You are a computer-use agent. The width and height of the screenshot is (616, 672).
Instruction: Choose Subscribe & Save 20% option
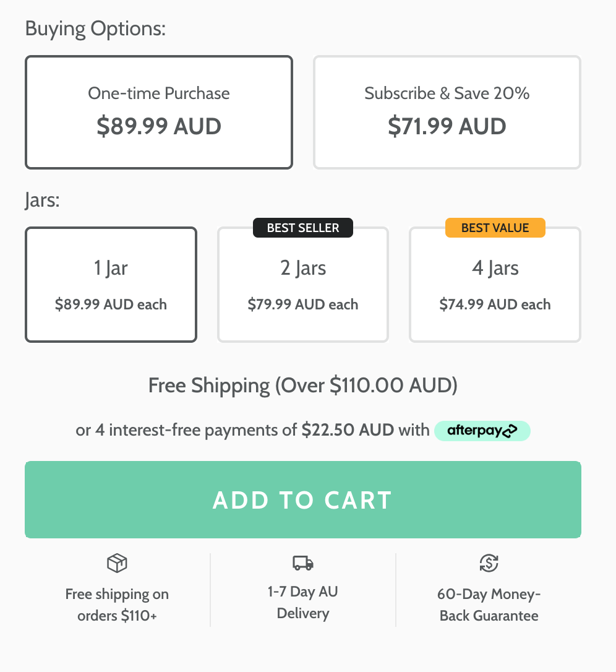pyautogui.click(x=447, y=112)
